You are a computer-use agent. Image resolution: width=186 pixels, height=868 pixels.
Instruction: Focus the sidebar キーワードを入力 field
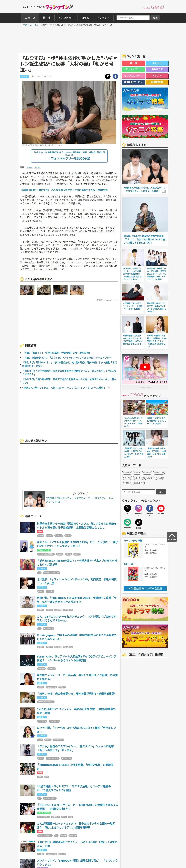[139, 492]
